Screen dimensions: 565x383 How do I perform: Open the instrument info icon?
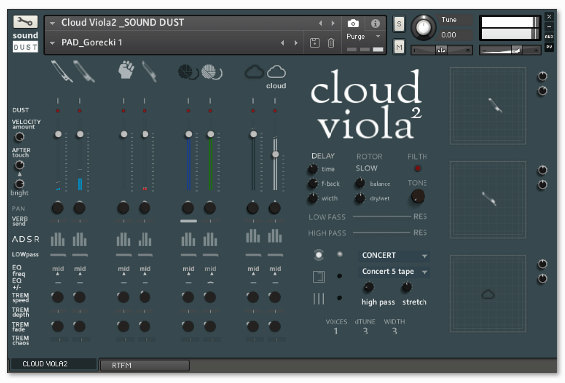[x=375, y=24]
